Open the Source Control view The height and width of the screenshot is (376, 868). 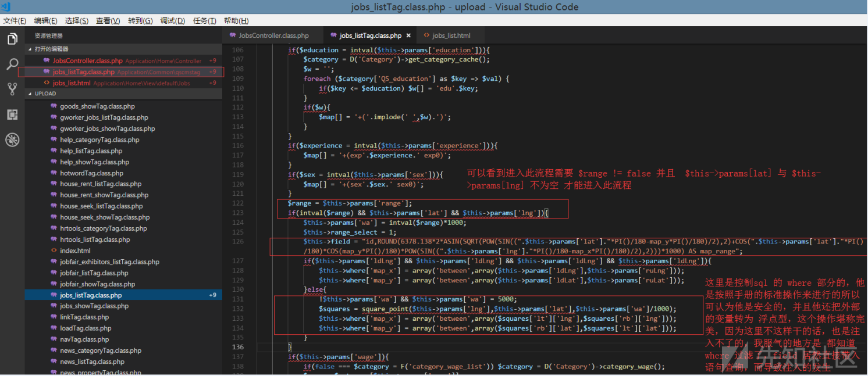click(x=12, y=89)
